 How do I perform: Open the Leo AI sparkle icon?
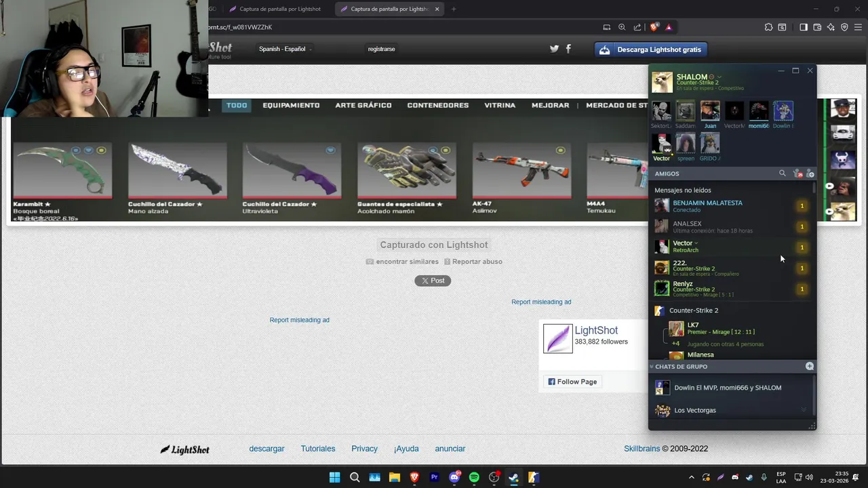(831, 27)
